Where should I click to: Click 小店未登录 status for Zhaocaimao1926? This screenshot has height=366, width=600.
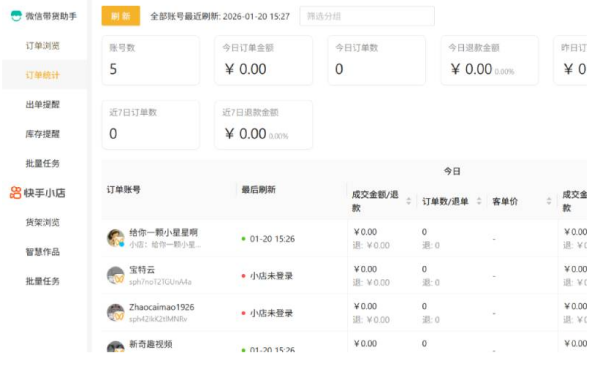tap(271, 313)
